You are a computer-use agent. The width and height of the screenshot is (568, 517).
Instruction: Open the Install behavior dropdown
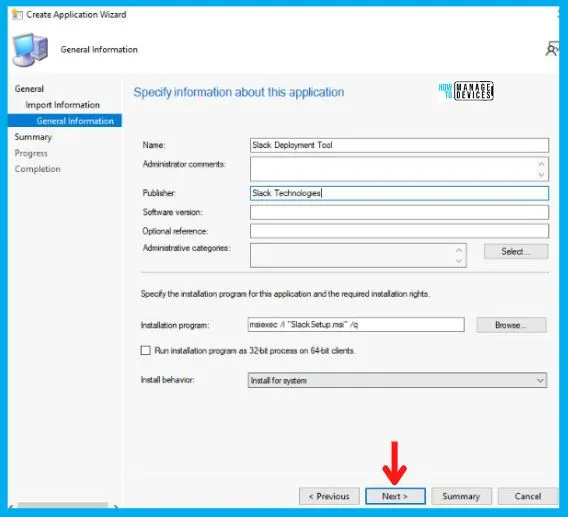(x=397, y=380)
